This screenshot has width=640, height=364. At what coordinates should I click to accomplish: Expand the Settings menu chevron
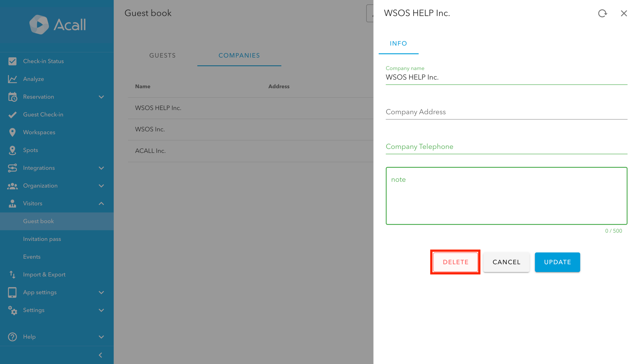(x=101, y=310)
